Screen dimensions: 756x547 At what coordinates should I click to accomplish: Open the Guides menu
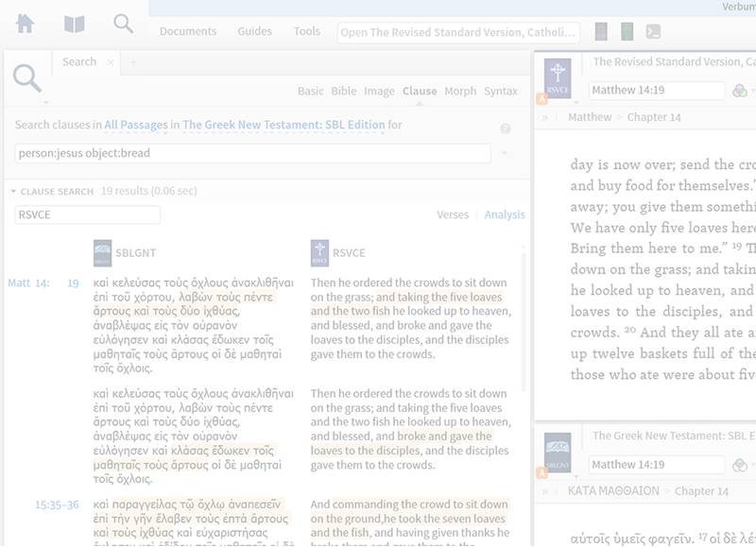(x=254, y=31)
